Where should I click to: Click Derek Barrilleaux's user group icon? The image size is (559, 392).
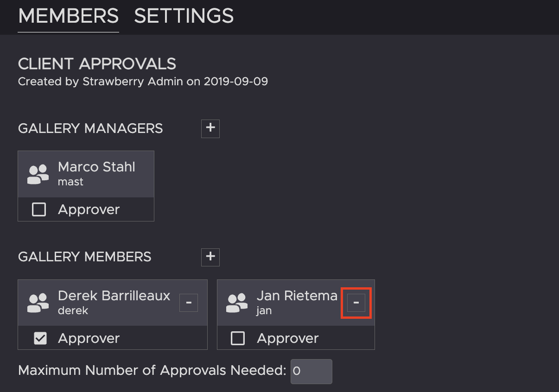[38, 303]
